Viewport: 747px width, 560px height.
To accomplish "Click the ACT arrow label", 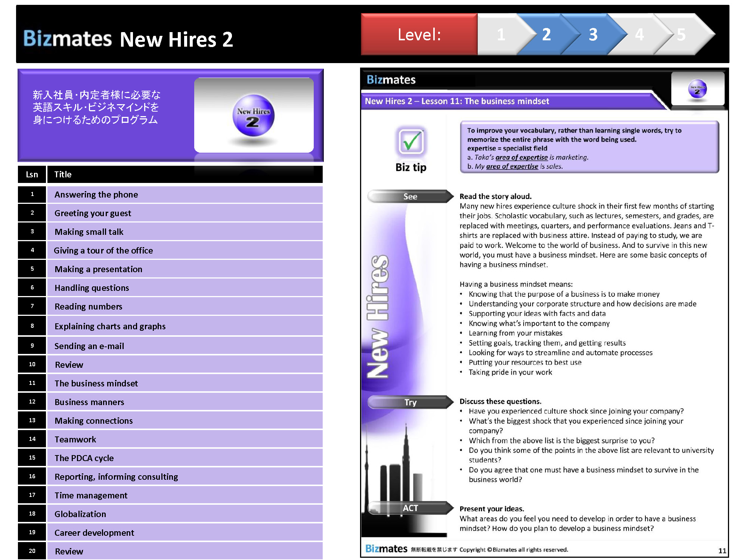I will pos(410,508).
